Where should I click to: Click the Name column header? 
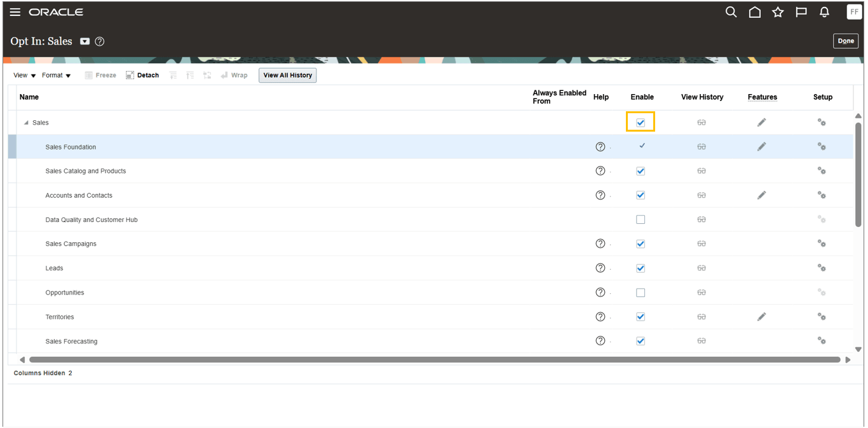29,97
